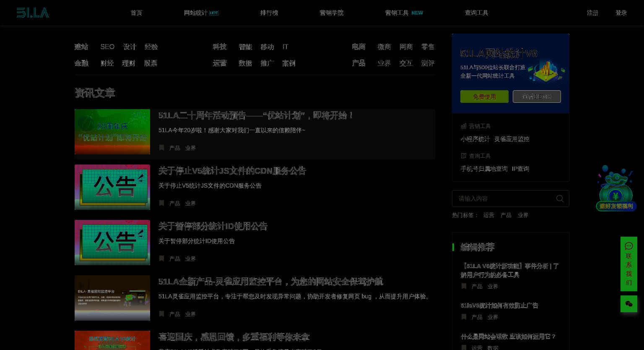Open the WeChat icon button
The width and height of the screenshot is (644, 350).
pyautogui.click(x=628, y=304)
